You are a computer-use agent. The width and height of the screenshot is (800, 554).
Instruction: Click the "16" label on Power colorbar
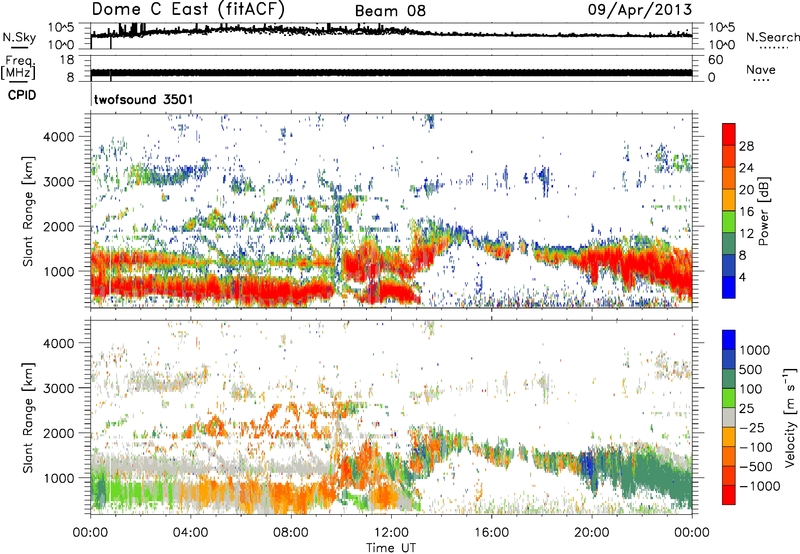click(746, 212)
